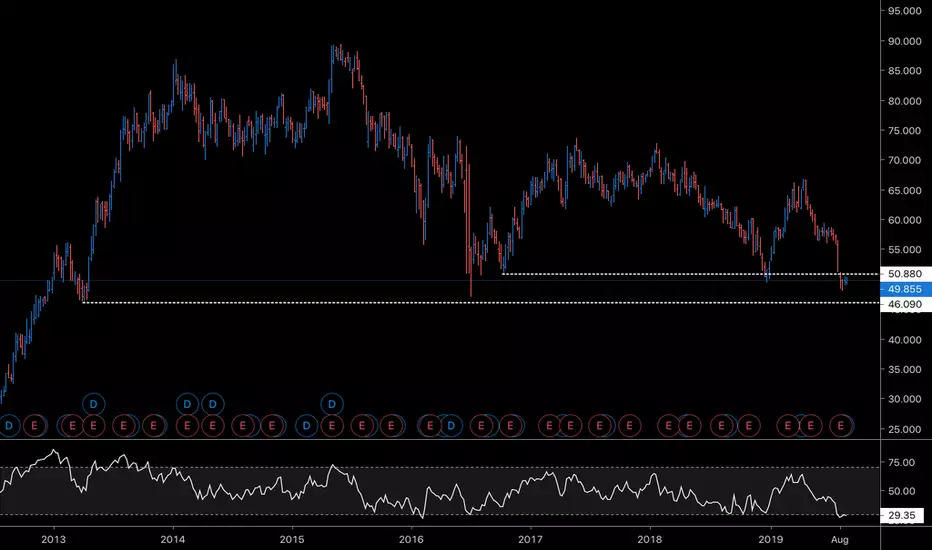Image resolution: width=932 pixels, height=550 pixels.
Task: Select the upper dashed overbought line in the RSI pane
Action: [x=440, y=468]
